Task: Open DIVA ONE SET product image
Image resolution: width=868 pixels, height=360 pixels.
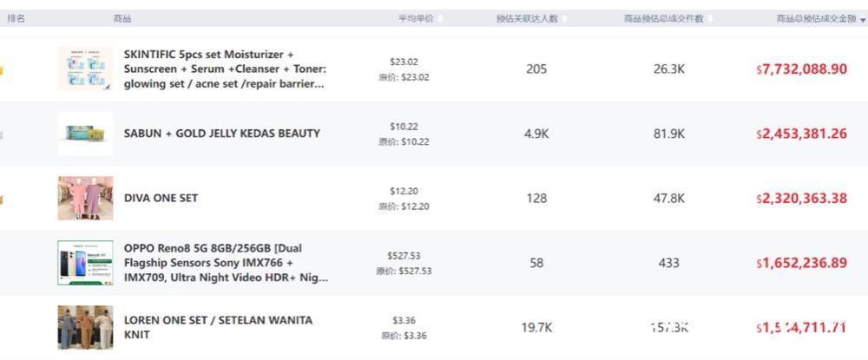Action: tap(85, 199)
